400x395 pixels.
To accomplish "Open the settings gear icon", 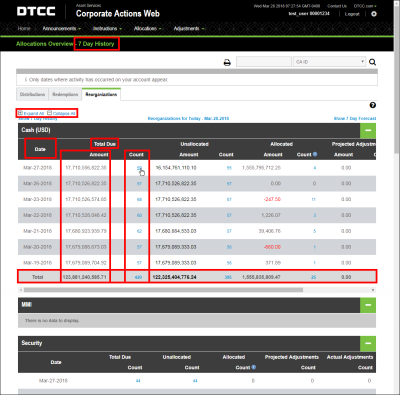I will pyautogui.click(x=374, y=14).
